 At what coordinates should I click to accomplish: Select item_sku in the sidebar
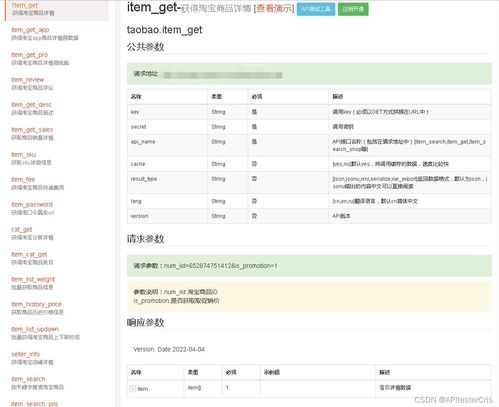pyautogui.click(x=23, y=155)
